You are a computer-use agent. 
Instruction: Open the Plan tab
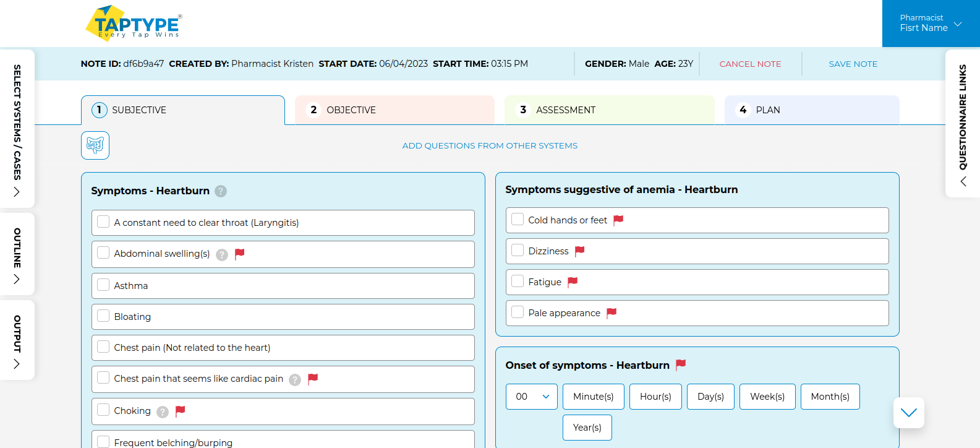pos(811,110)
